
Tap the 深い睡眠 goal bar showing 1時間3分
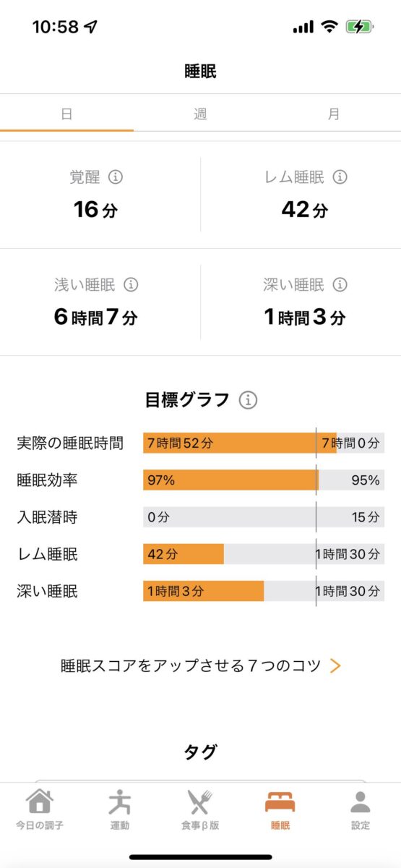(x=264, y=591)
